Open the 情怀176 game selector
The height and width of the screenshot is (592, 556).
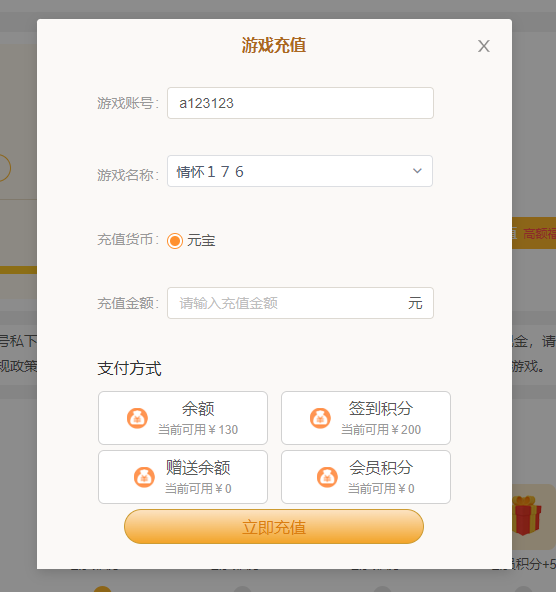tap(300, 171)
